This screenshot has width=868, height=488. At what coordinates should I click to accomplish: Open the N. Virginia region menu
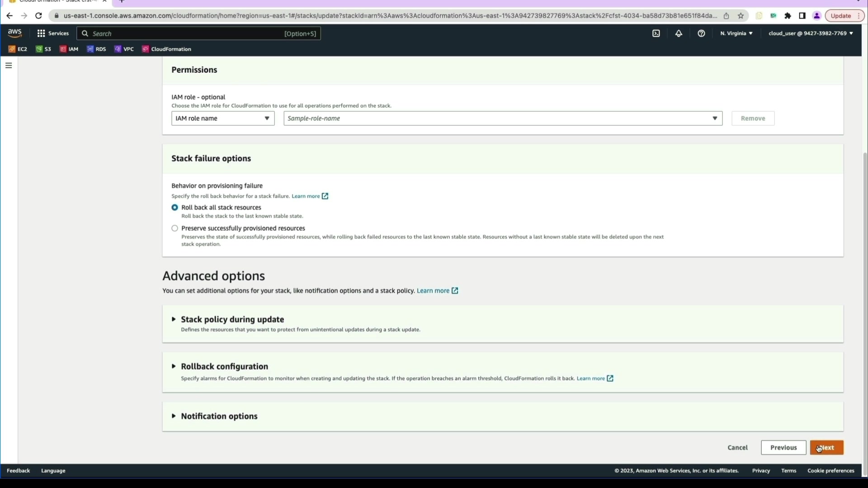[736, 33]
